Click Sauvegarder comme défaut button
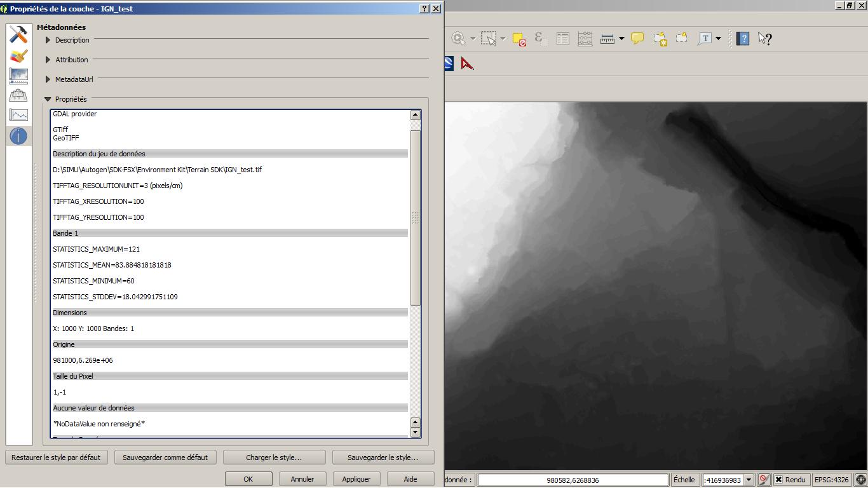868x488 pixels. click(x=165, y=457)
